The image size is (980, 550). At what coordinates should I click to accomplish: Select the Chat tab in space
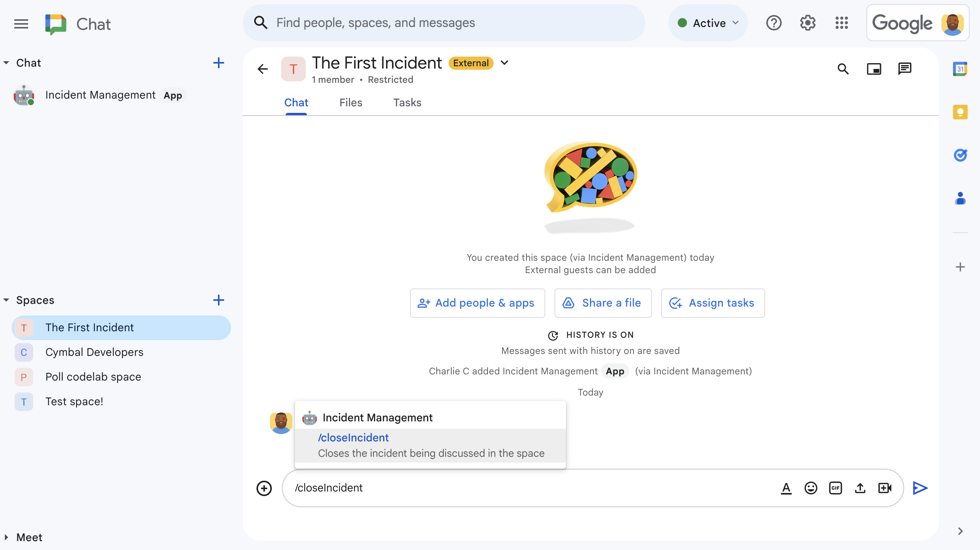click(296, 102)
